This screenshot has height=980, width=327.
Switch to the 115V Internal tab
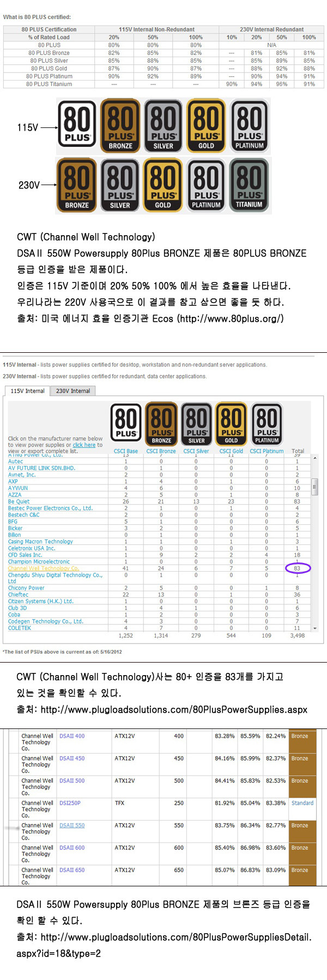pyautogui.click(x=27, y=391)
